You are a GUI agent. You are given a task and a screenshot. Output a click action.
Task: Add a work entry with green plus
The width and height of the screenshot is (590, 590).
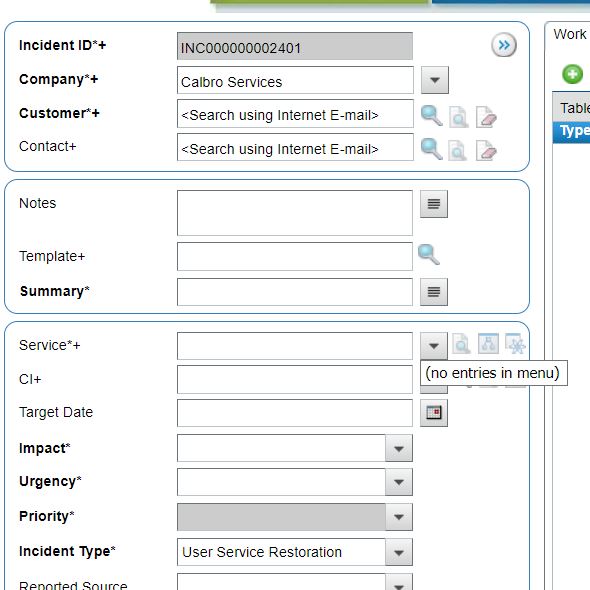coord(572,74)
